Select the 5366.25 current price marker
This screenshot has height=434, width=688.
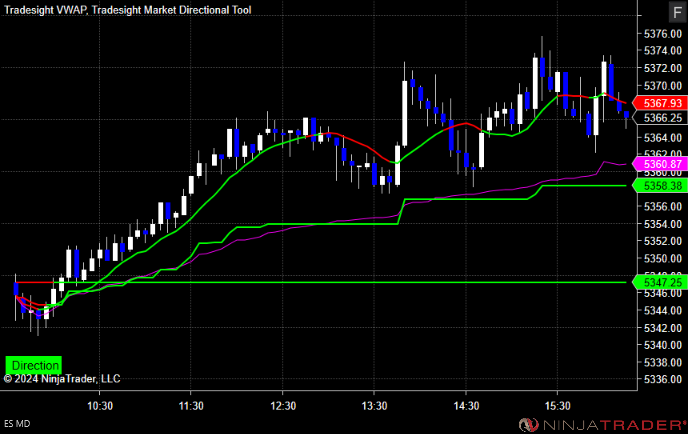(x=660, y=118)
